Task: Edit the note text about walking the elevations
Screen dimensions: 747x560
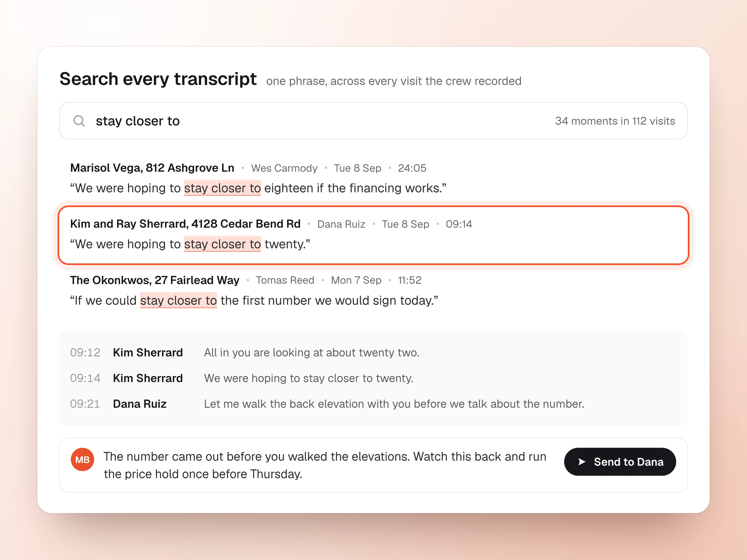Action: (x=325, y=465)
